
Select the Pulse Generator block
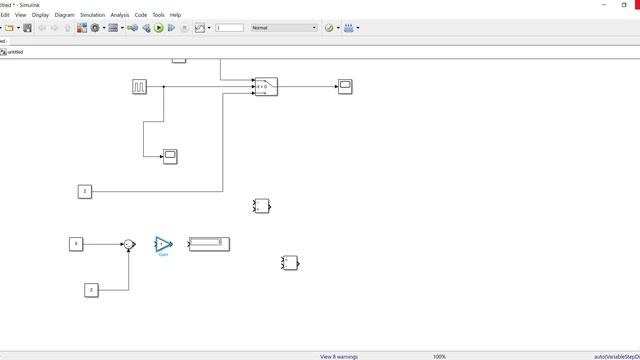pos(140,87)
